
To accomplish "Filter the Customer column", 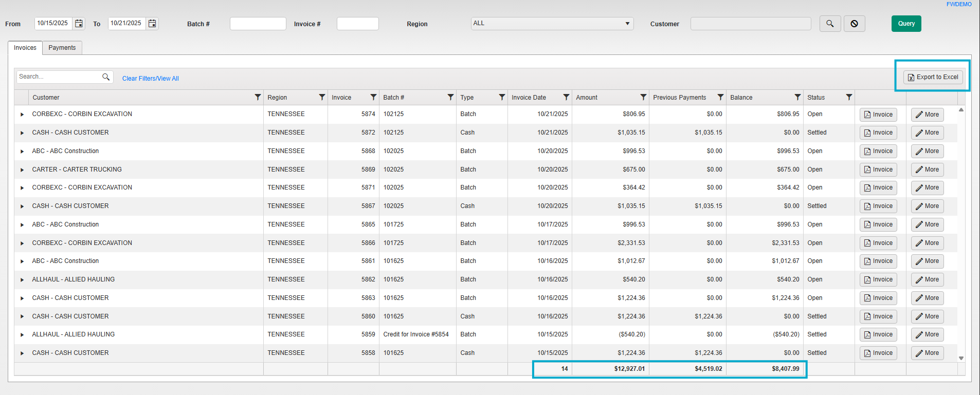I will click(x=258, y=97).
